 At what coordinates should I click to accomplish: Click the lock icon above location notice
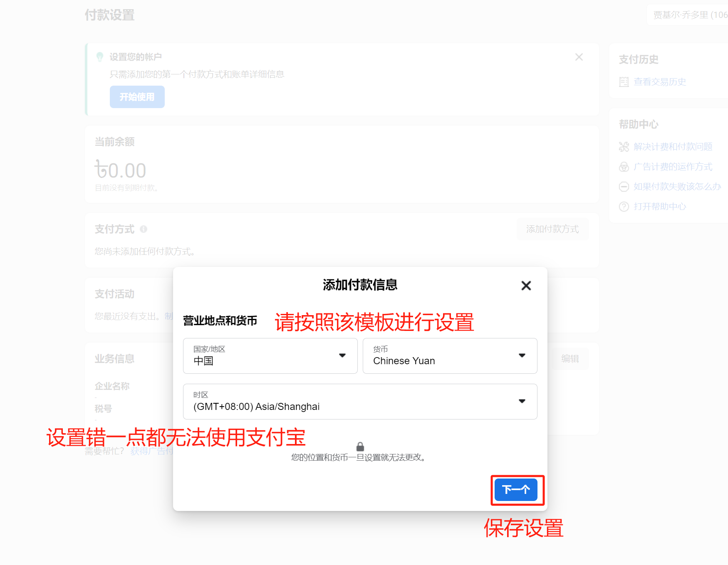point(360,447)
